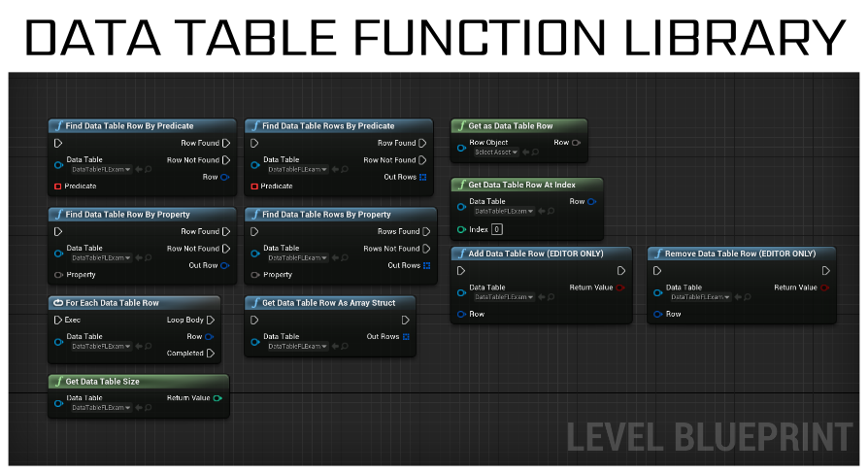Click Completed exec pin on For Each Data Table Row
Viewport: 868px width, 474px height.
211,353
